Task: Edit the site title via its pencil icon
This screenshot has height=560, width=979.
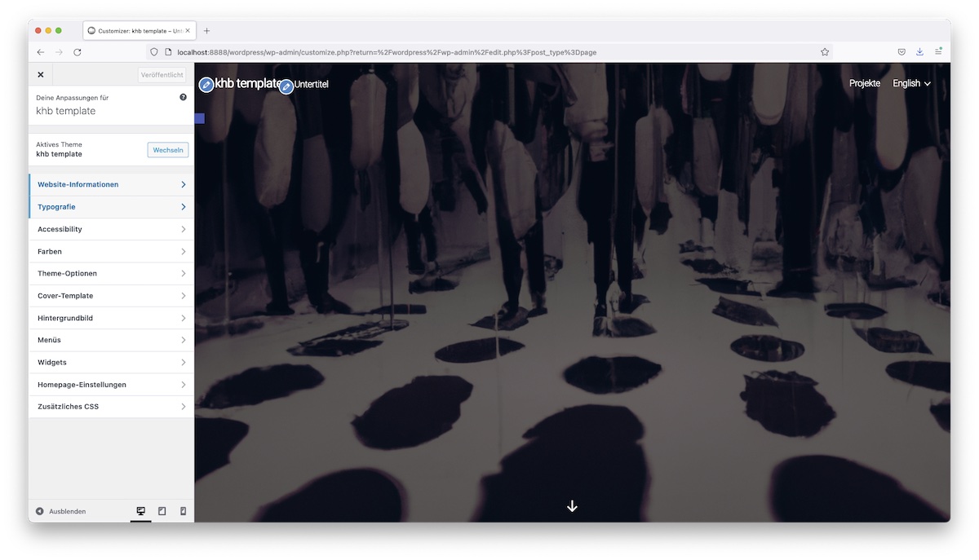Action: [206, 84]
